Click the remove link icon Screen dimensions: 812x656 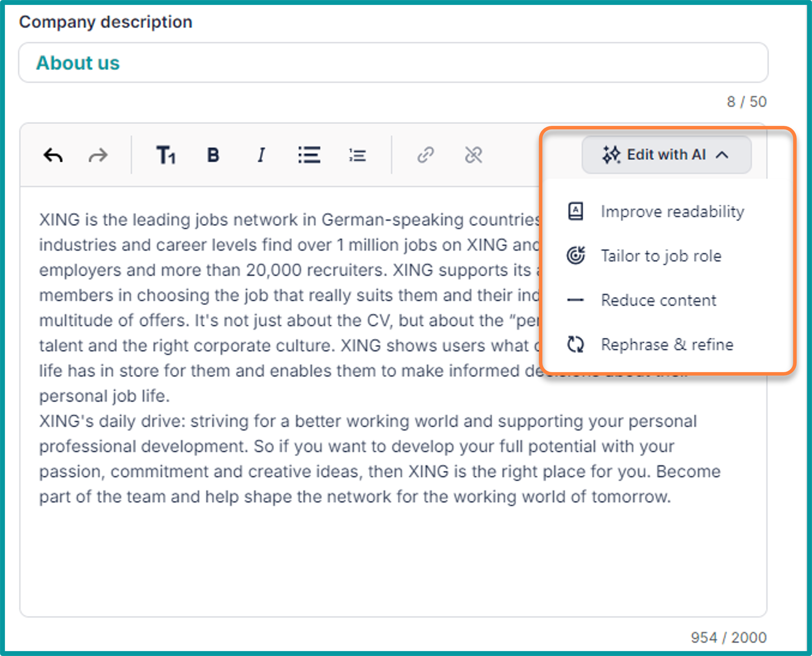(x=473, y=155)
